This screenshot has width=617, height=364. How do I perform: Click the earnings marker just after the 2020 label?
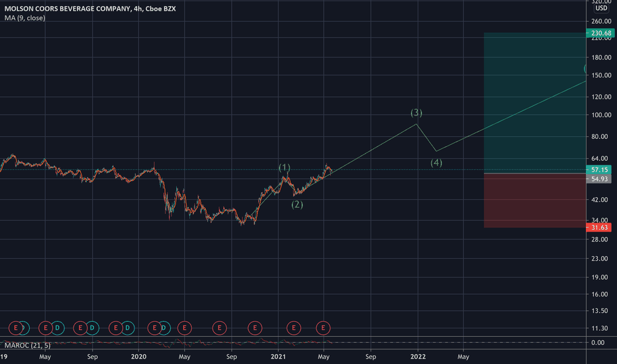point(154,328)
